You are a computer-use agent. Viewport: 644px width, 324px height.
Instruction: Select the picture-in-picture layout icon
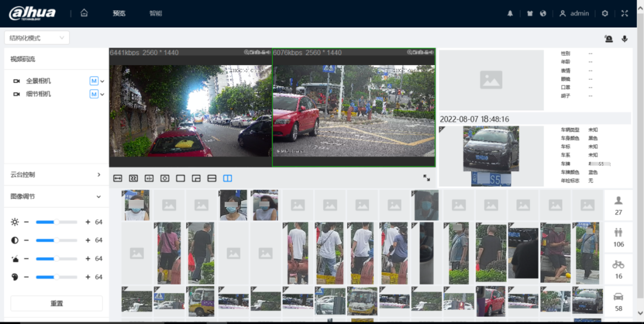pyautogui.click(x=196, y=178)
